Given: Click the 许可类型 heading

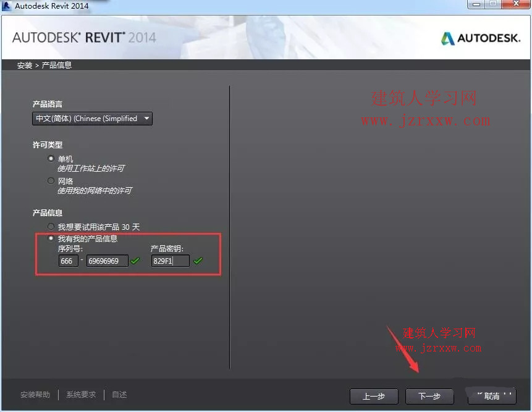Looking at the screenshot, I should [48, 145].
